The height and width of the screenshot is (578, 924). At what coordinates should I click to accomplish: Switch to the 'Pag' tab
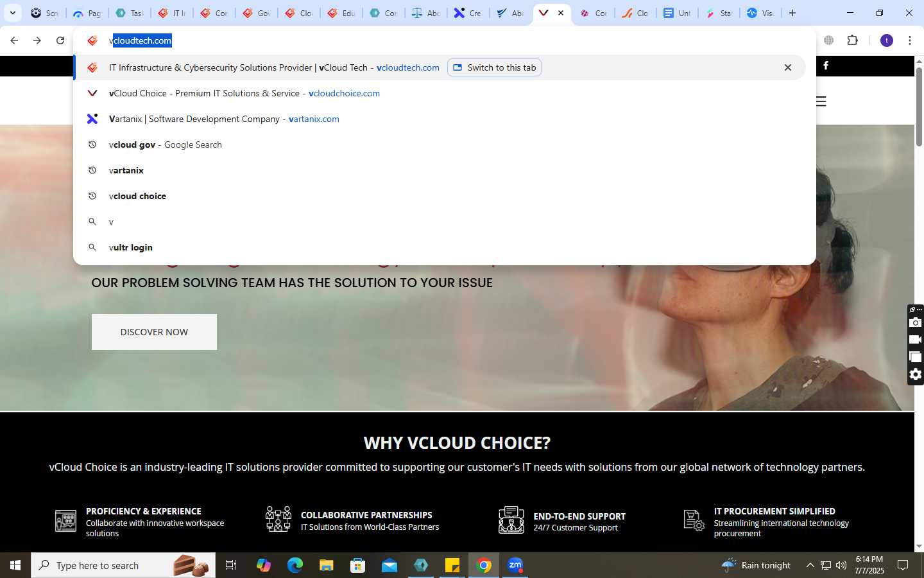pyautogui.click(x=87, y=13)
